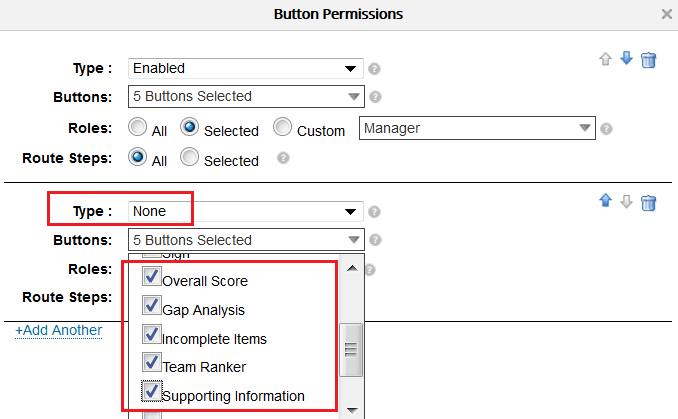678x419 pixels.
Task: Select Supporting Information in the button list
Action: [233, 395]
